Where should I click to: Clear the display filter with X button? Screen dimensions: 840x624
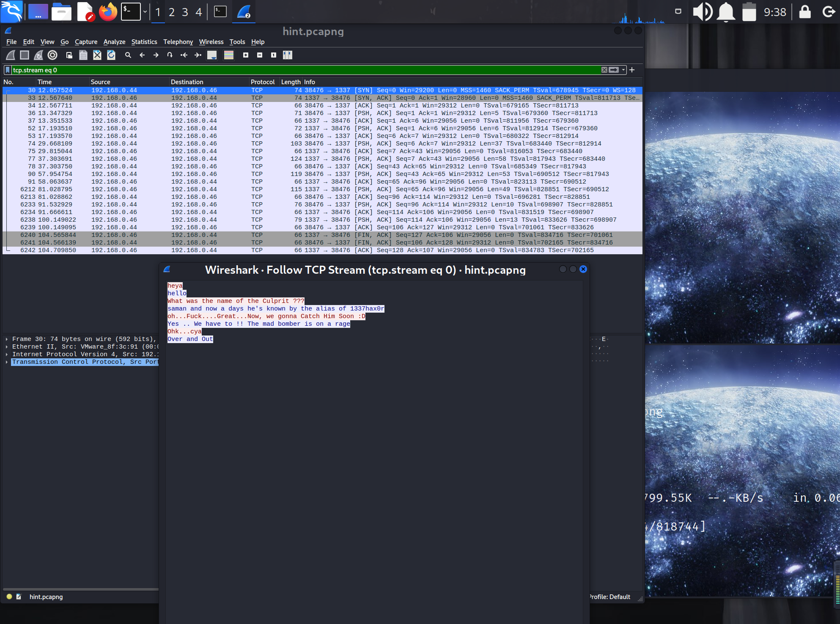point(604,70)
